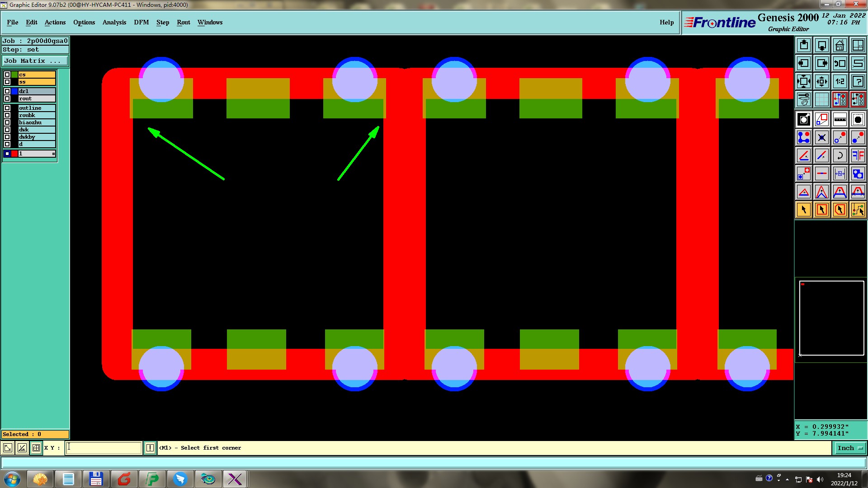Open the DFM menu
Screen dimensions: 868x488
click(141, 22)
